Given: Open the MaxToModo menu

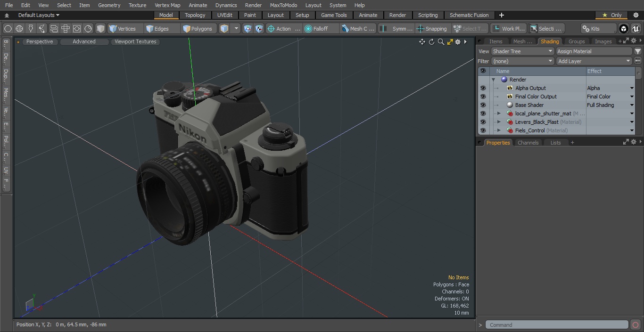Looking at the screenshot, I should 283,5.
